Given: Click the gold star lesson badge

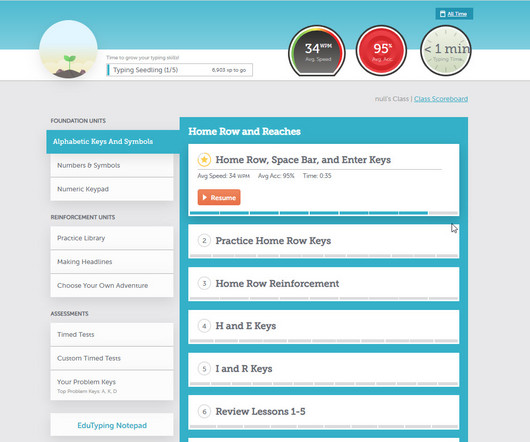Looking at the screenshot, I should 204,159.
